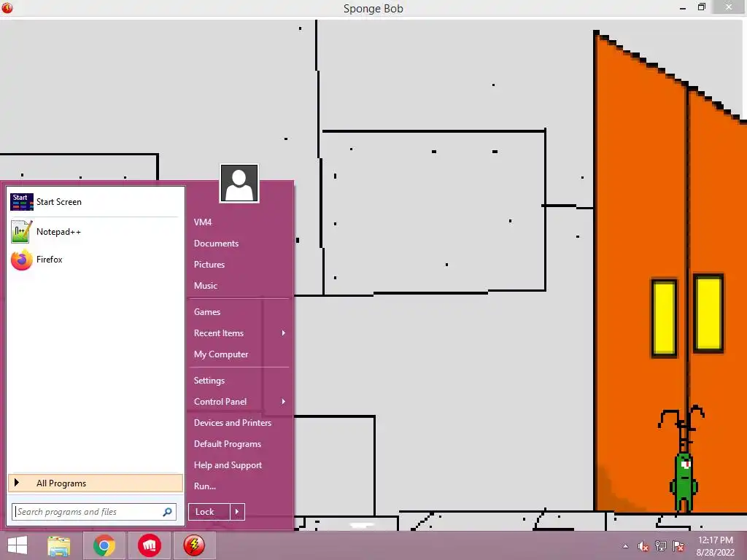This screenshot has width=747, height=560.
Task: Open File Explorer from the taskbar
Action: coord(59,545)
